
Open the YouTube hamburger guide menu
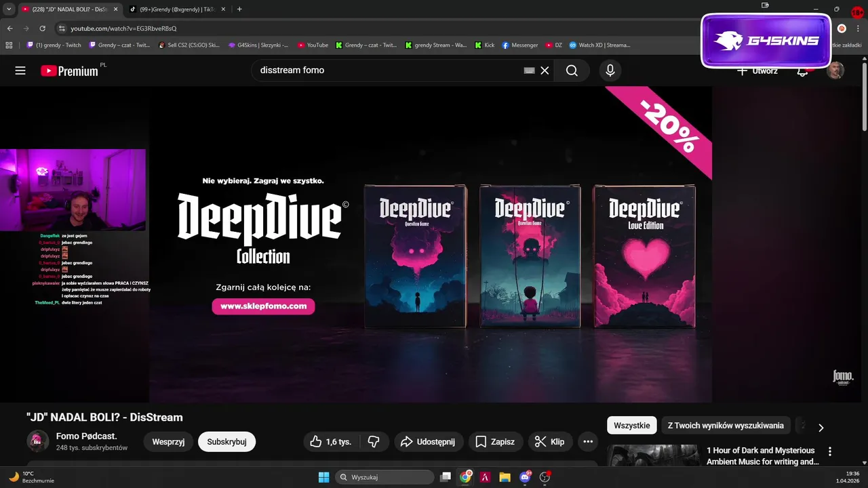[20, 70]
